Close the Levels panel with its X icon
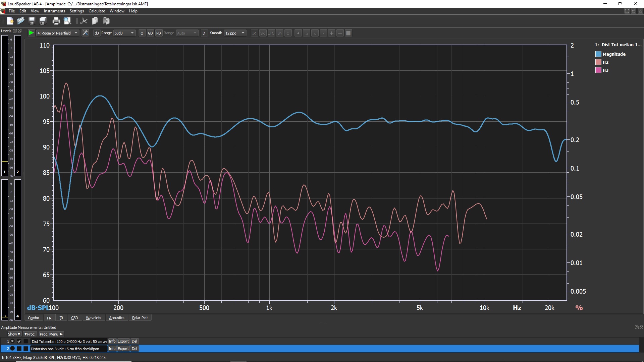Screen dimensions: 644x362 [x=20, y=31]
